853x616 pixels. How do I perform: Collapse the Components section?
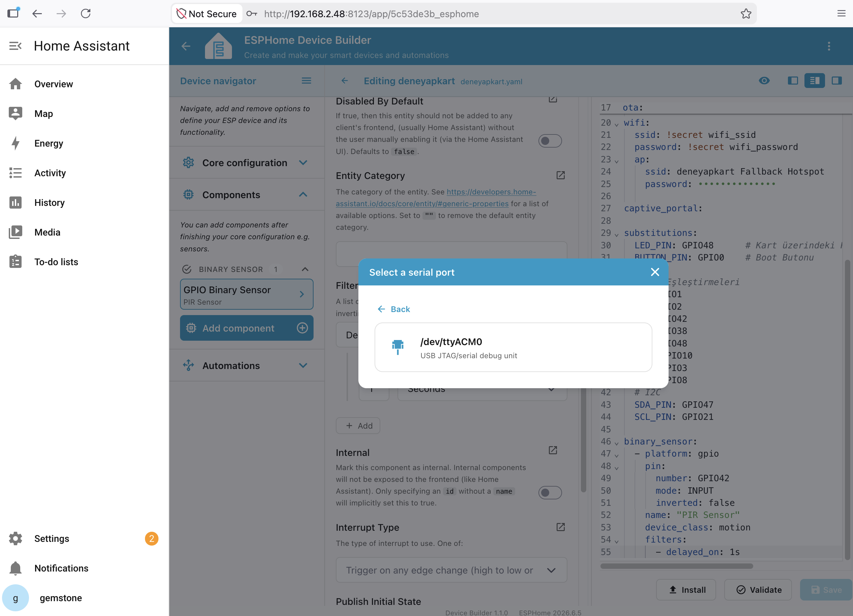click(x=247, y=195)
